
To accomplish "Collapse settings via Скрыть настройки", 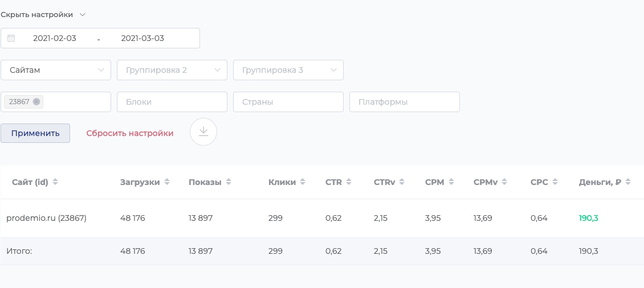I will [x=43, y=14].
